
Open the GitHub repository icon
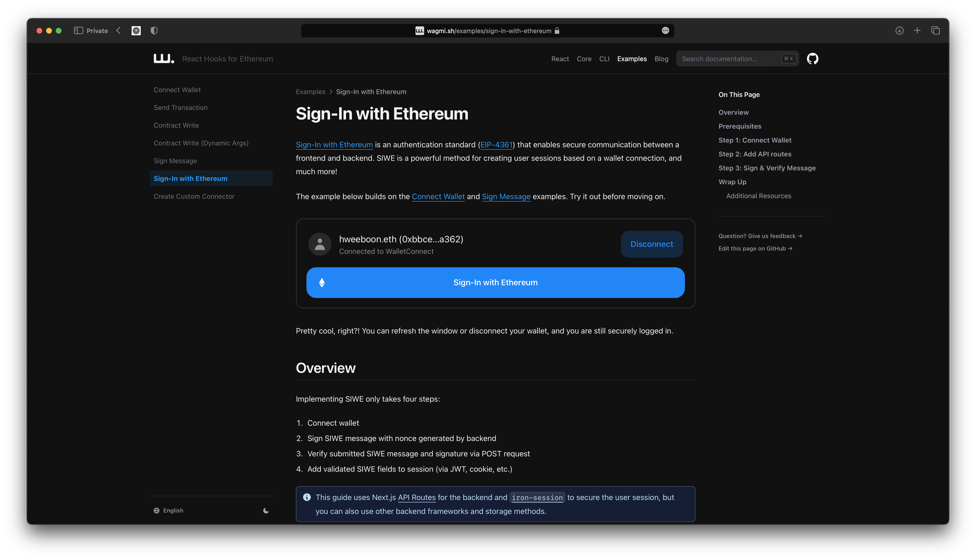click(x=813, y=59)
